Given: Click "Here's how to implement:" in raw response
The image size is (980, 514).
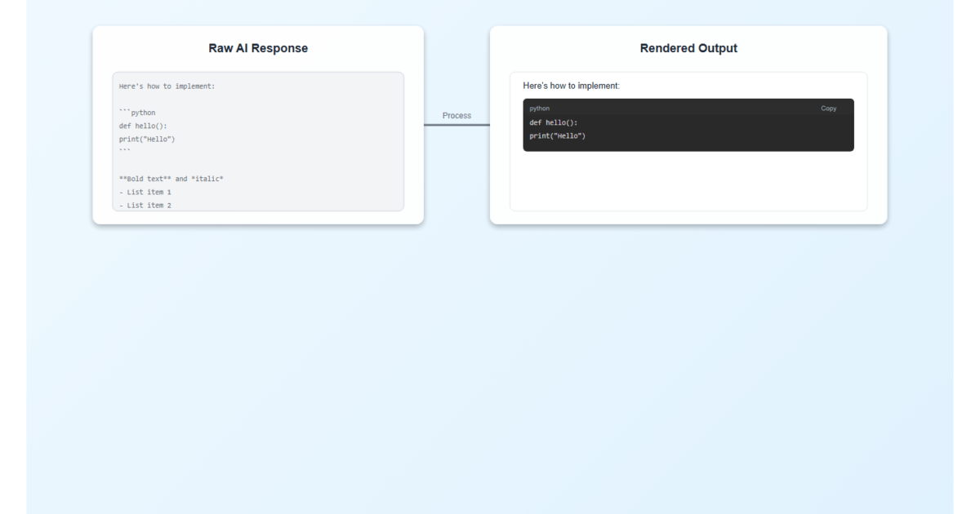Looking at the screenshot, I should (167, 86).
